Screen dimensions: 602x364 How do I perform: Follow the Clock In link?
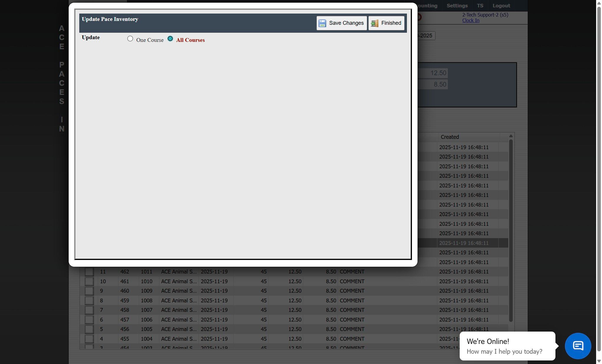coord(471,20)
